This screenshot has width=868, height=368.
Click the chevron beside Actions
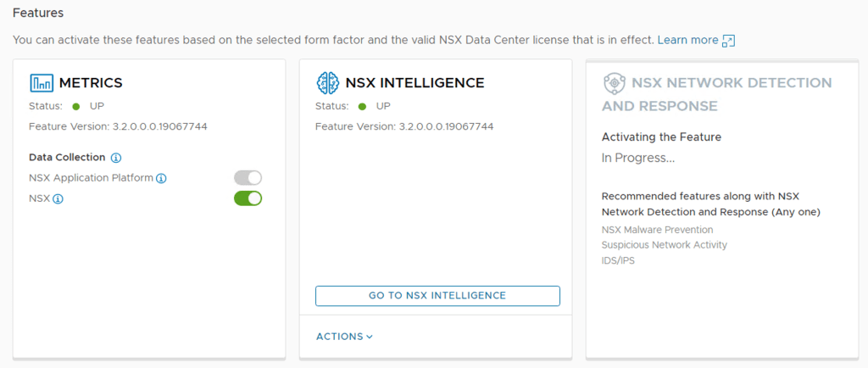[370, 337]
